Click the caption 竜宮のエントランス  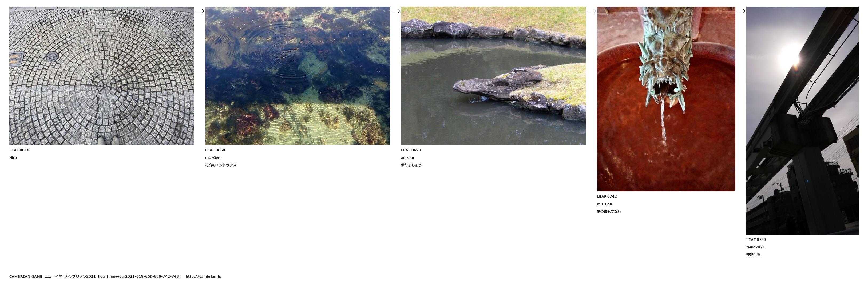coord(221,165)
